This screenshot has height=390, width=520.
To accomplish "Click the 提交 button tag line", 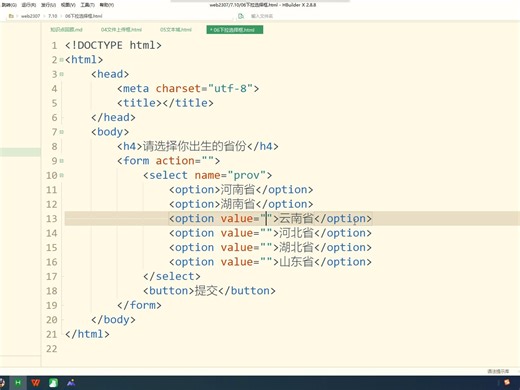I will pos(209,291).
